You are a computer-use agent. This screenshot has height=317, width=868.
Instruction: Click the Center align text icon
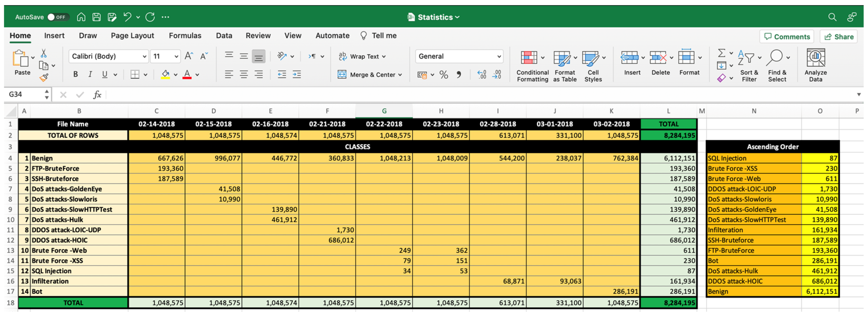(x=244, y=75)
